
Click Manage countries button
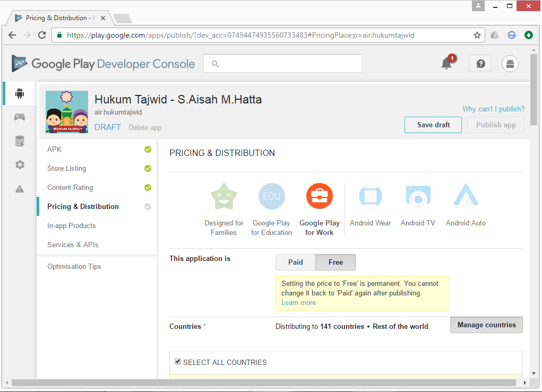pos(486,325)
